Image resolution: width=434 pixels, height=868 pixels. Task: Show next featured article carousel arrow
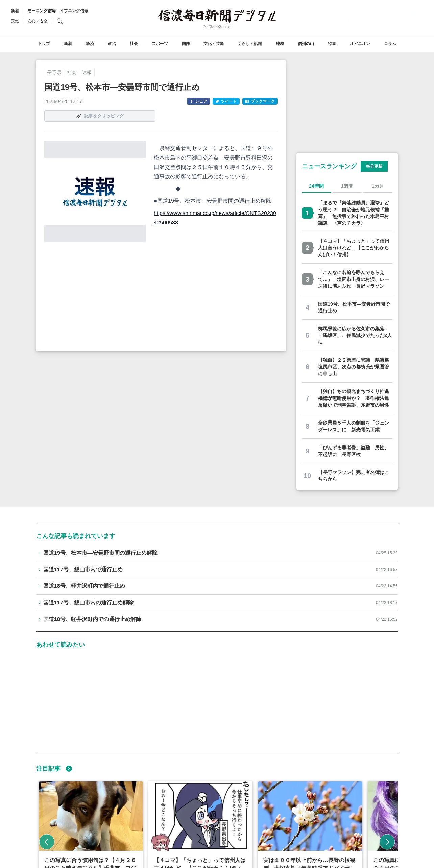coord(387,842)
